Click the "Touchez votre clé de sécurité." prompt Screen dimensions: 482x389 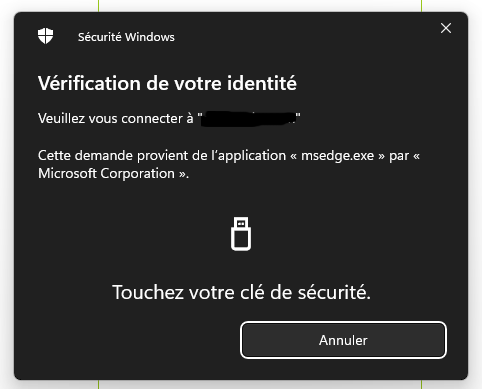point(241,292)
